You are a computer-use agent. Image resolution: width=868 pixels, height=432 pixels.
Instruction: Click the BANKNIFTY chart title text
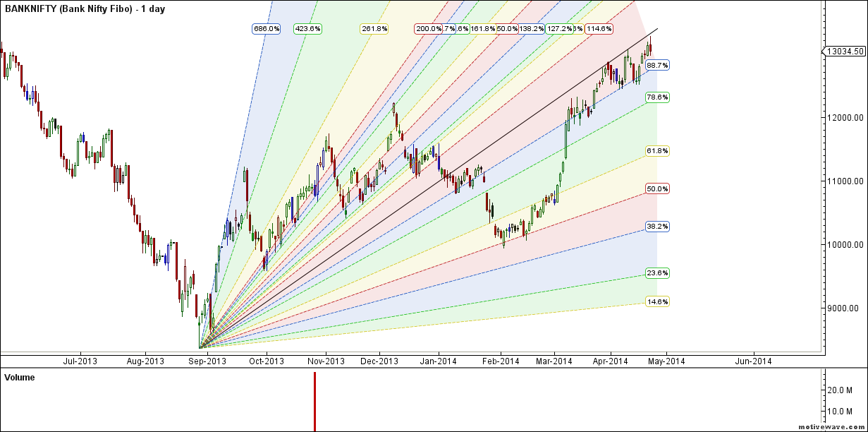pyautogui.click(x=85, y=9)
